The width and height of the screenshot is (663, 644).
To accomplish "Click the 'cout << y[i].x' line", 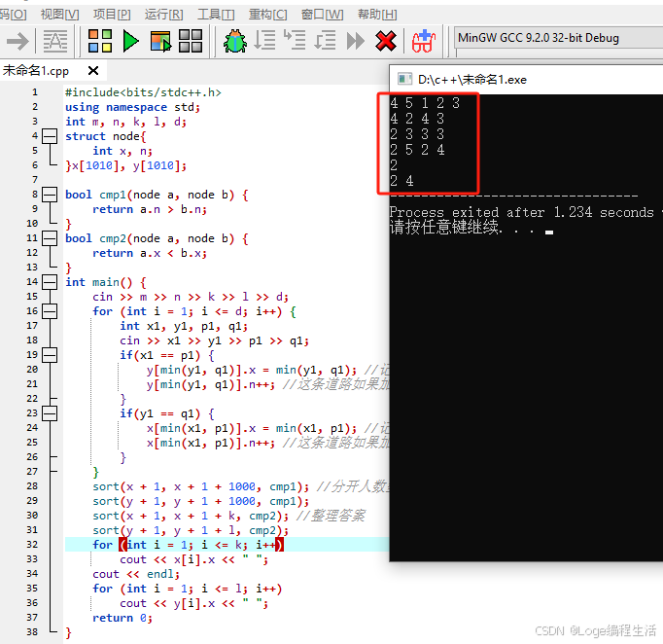I will point(193,603).
